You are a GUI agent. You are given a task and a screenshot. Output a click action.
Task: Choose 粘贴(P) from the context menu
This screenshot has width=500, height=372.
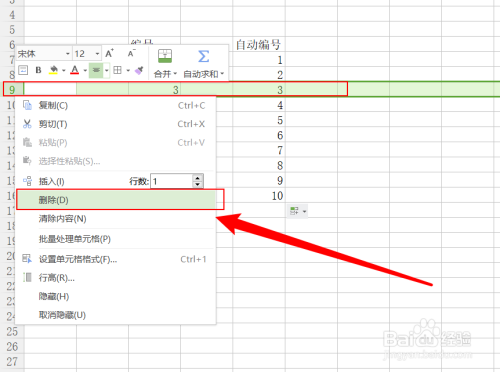[115, 143]
